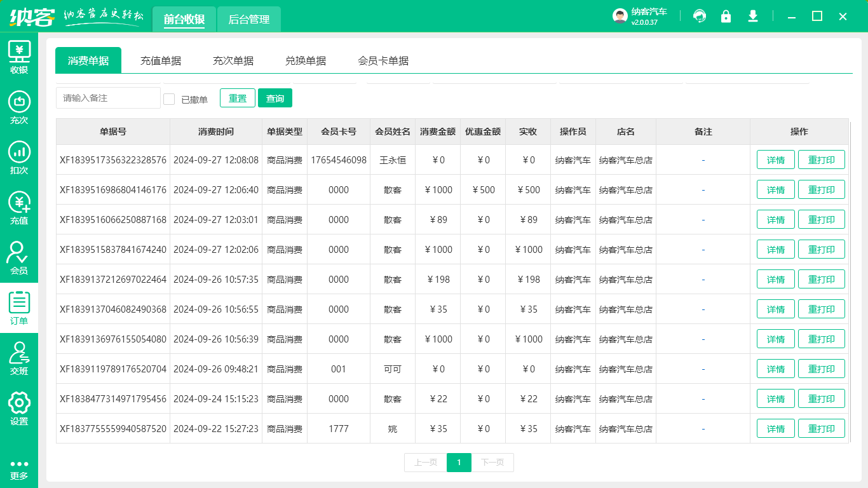868x488 pixels.
Task: Click the 重置 reset button
Action: (x=237, y=98)
